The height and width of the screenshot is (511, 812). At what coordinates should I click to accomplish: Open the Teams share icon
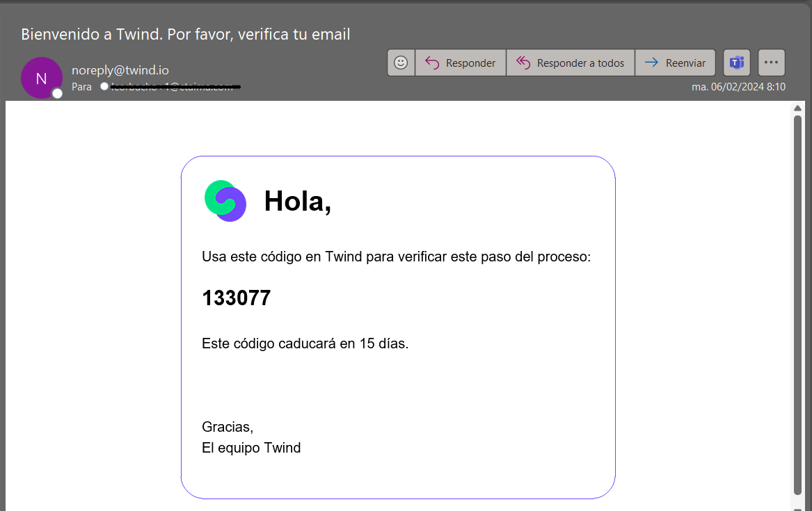737,63
